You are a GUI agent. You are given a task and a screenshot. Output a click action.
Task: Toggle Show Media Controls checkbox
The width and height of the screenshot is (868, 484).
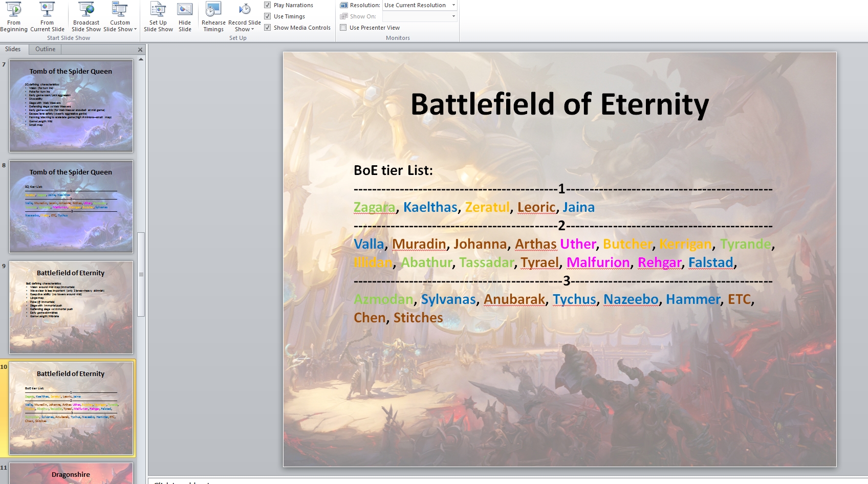click(267, 28)
